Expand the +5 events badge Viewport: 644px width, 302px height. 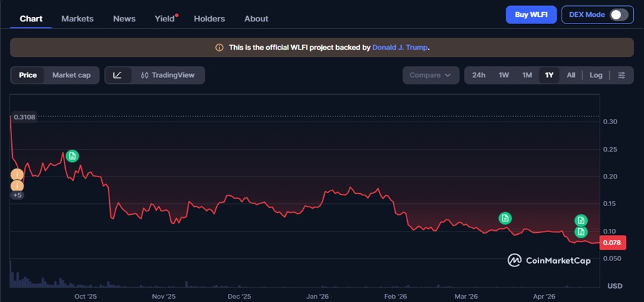coord(17,195)
